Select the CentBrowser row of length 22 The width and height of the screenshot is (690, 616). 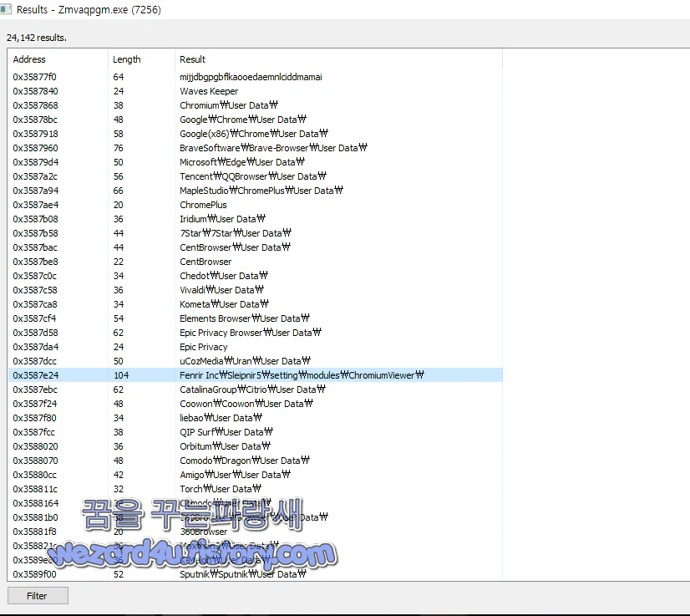tap(256, 262)
